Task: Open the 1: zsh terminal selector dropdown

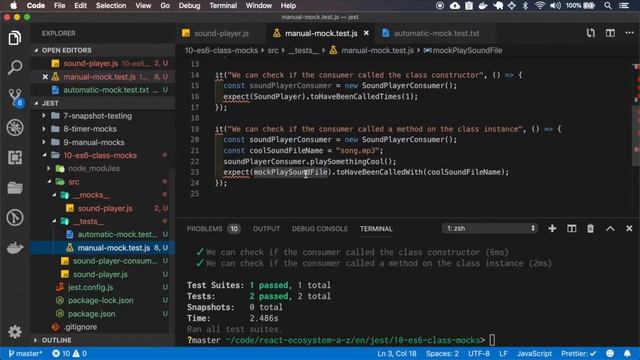Action: point(490,229)
